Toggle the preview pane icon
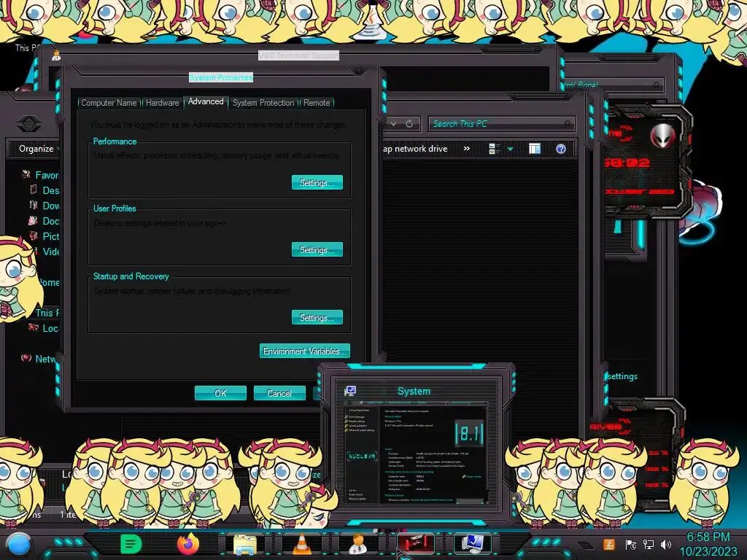747x560 pixels. coord(535,149)
